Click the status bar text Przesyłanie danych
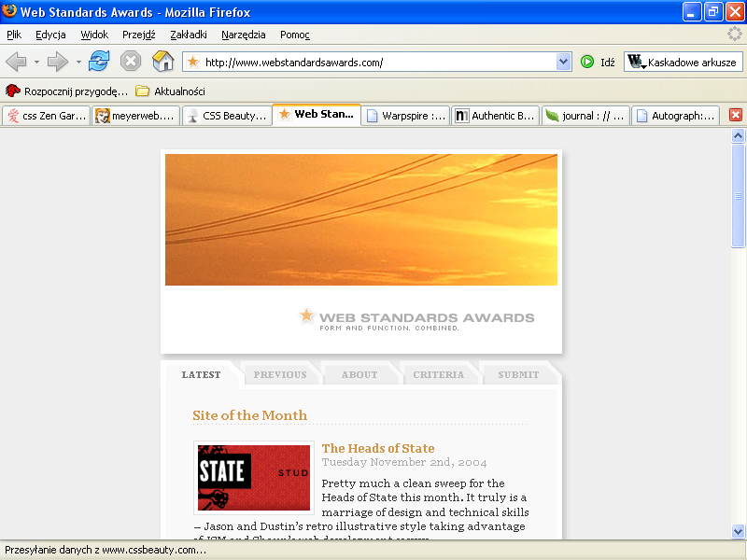The width and height of the screenshot is (747, 560). click(x=106, y=550)
